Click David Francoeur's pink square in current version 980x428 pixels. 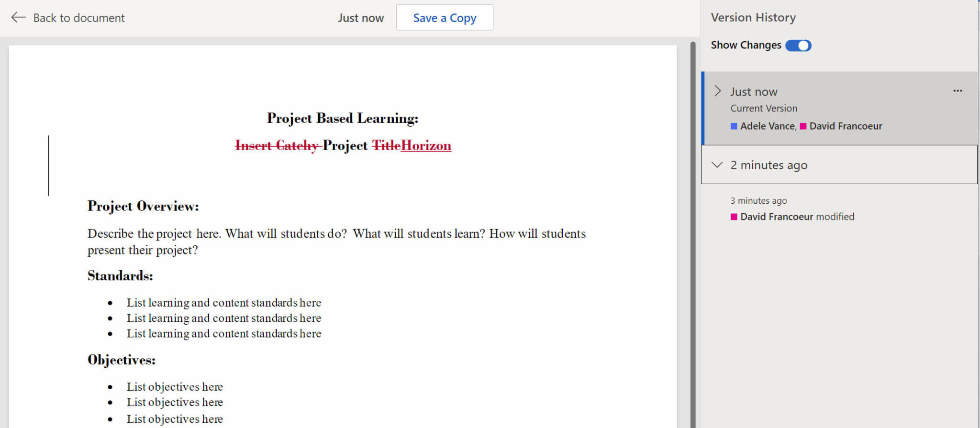coord(803,126)
